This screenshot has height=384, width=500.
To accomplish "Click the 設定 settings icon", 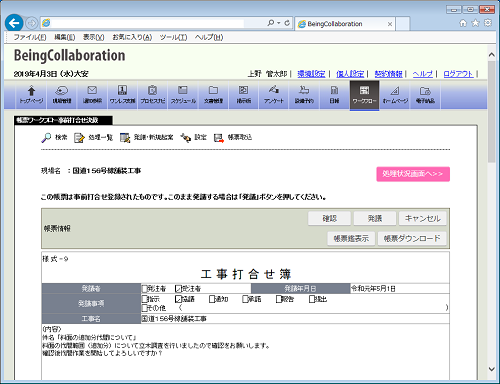I will coord(186,138).
